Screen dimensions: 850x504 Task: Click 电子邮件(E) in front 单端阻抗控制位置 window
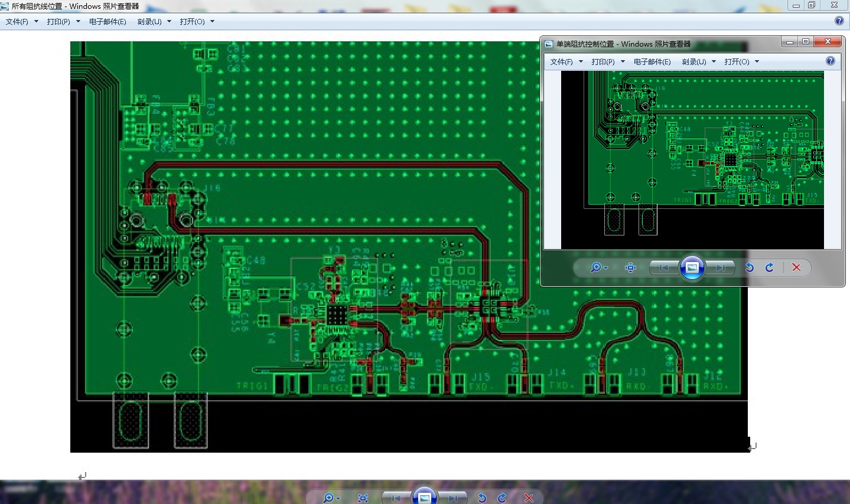pyautogui.click(x=652, y=62)
